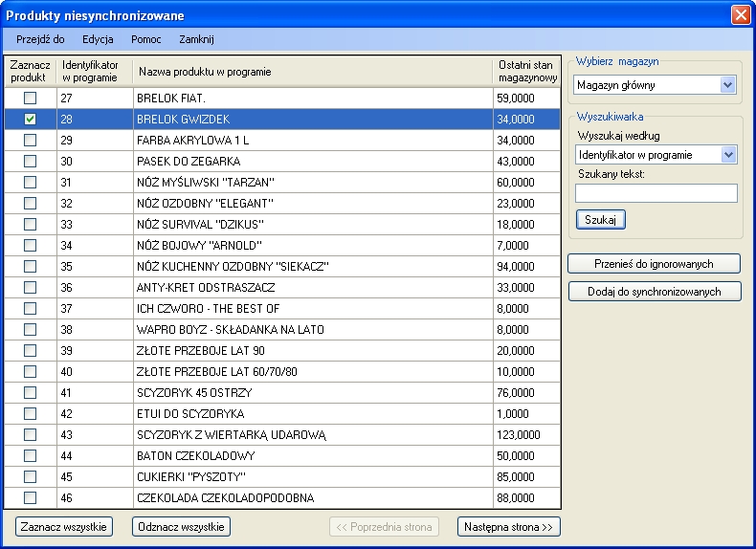Click identifier 40 cell
The width and height of the screenshot is (756, 549).
click(x=95, y=372)
